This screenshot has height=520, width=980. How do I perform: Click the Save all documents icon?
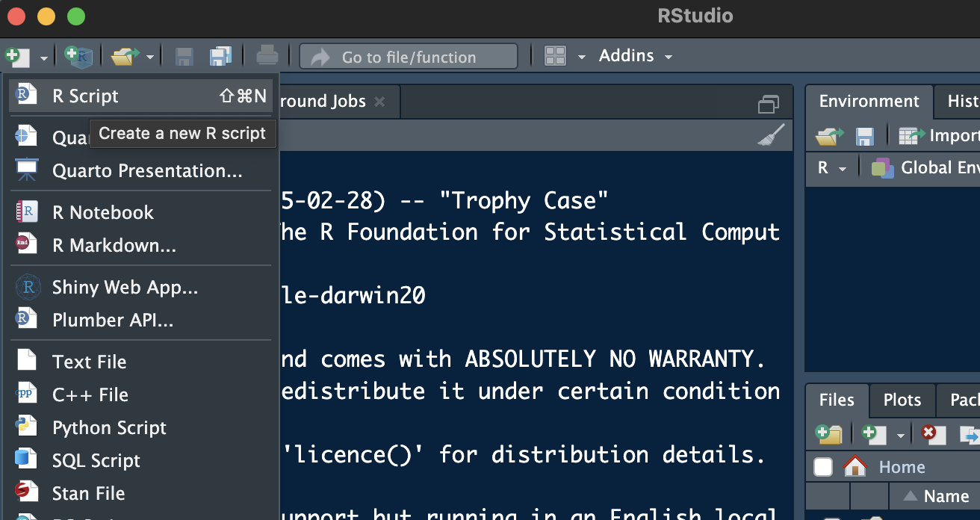click(221, 56)
